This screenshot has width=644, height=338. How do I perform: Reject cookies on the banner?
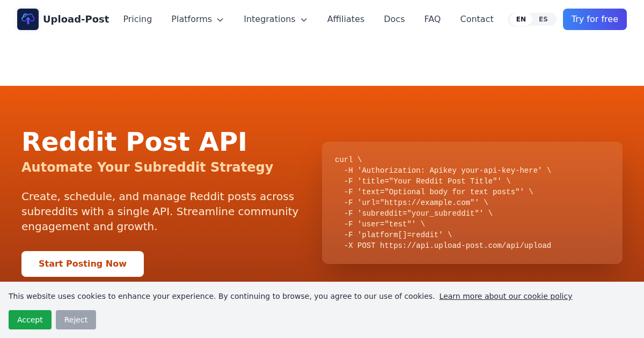point(76,319)
